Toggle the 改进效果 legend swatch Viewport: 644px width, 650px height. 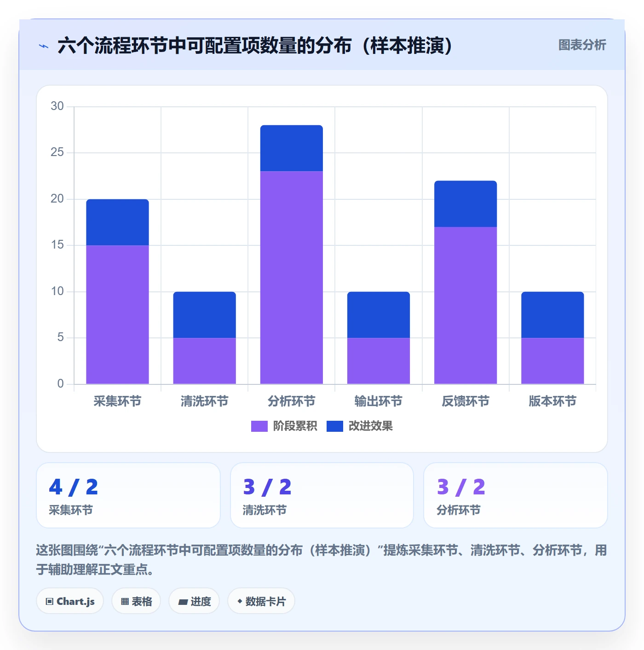[334, 426]
